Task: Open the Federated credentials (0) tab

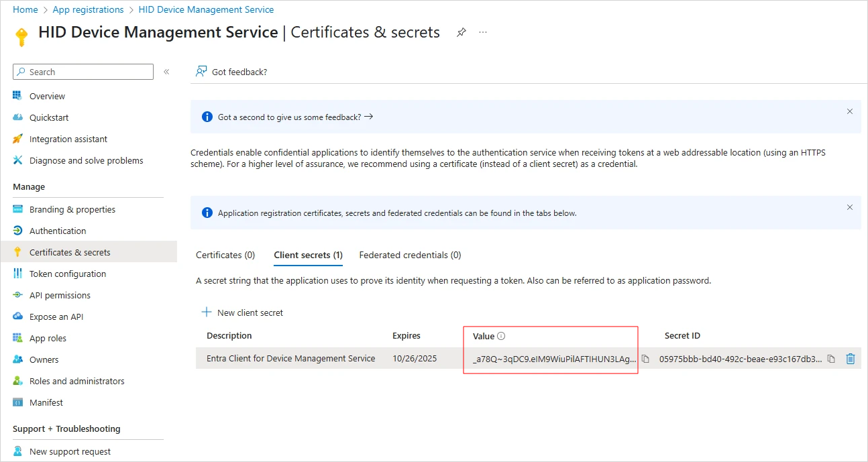Action: 410,255
